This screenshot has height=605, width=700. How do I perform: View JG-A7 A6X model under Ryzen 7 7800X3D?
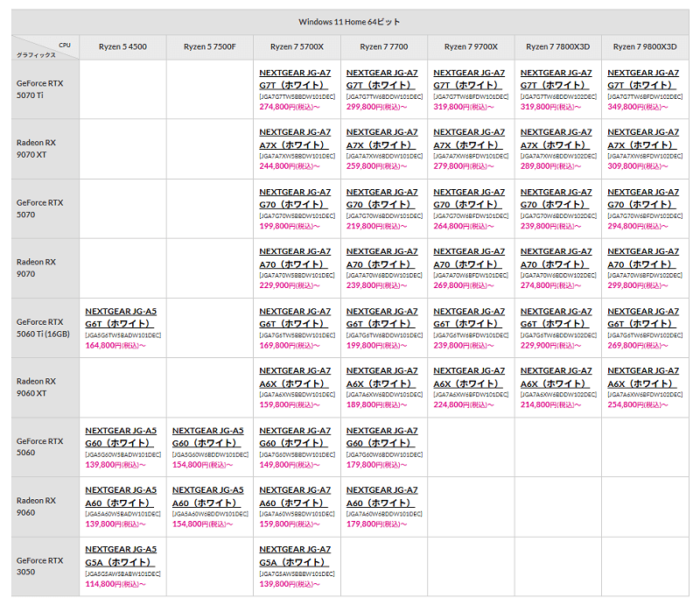pyautogui.click(x=556, y=376)
